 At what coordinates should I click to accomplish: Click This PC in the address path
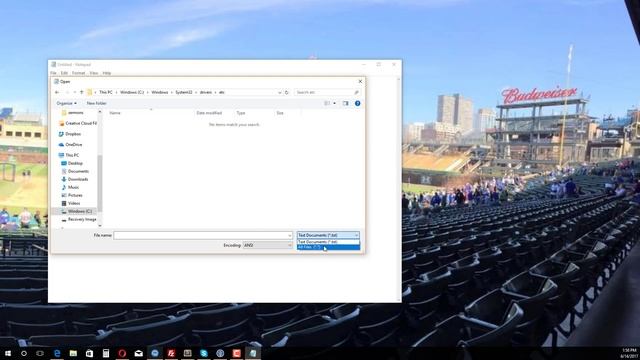coord(106,93)
